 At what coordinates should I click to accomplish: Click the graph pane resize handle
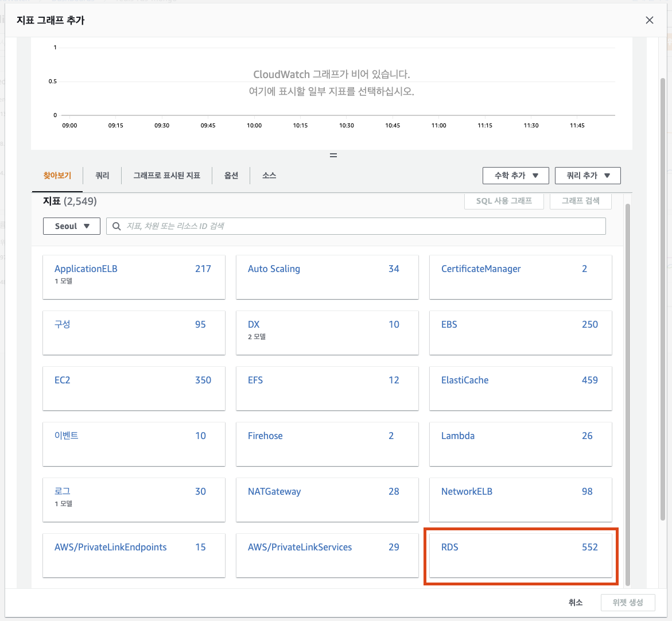coord(333,155)
